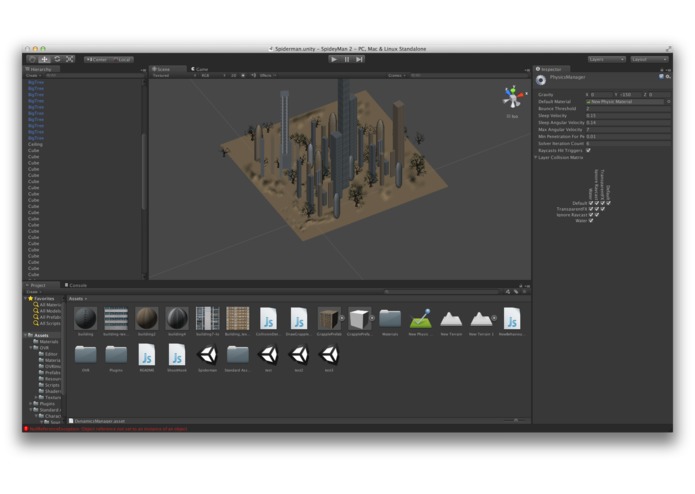Select the New Terrain 1 asset
This screenshot has height=494, width=695.
(x=481, y=321)
